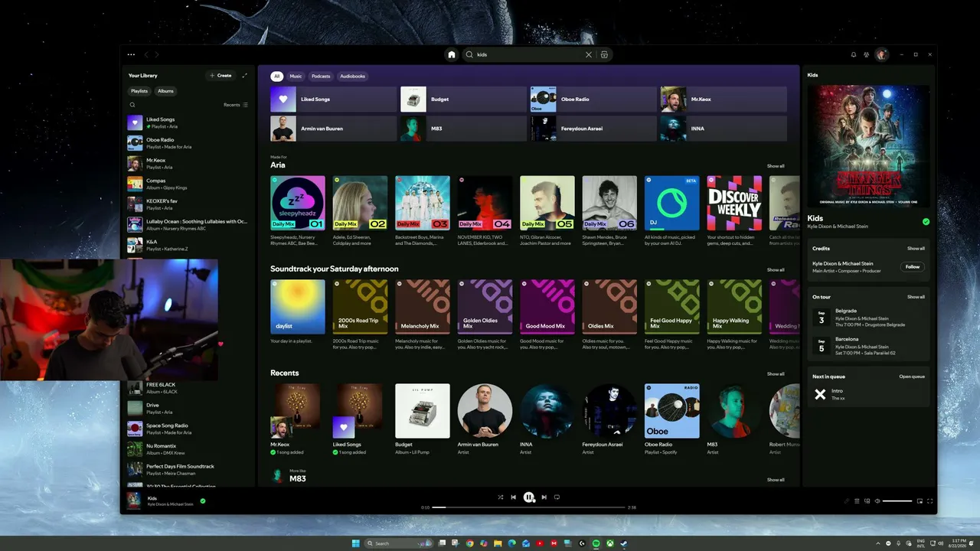Open the taskbar clock and calendar

(959, 543)
